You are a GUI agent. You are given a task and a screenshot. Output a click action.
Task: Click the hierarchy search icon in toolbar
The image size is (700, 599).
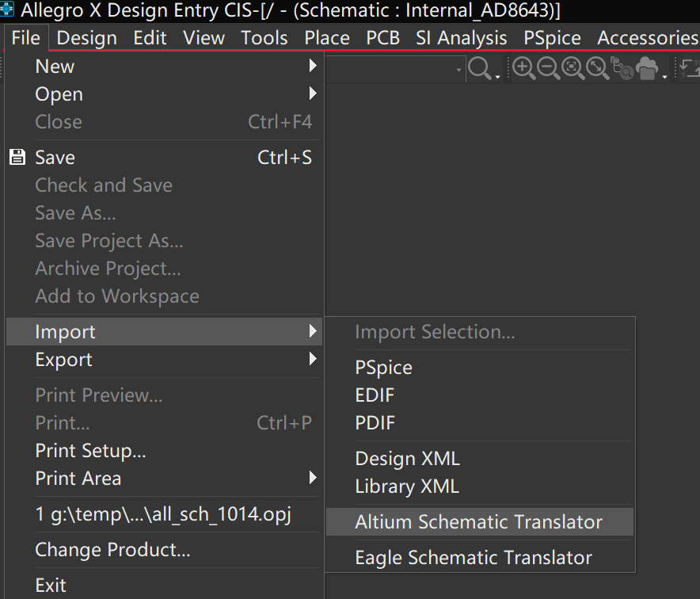coord(622,68)
